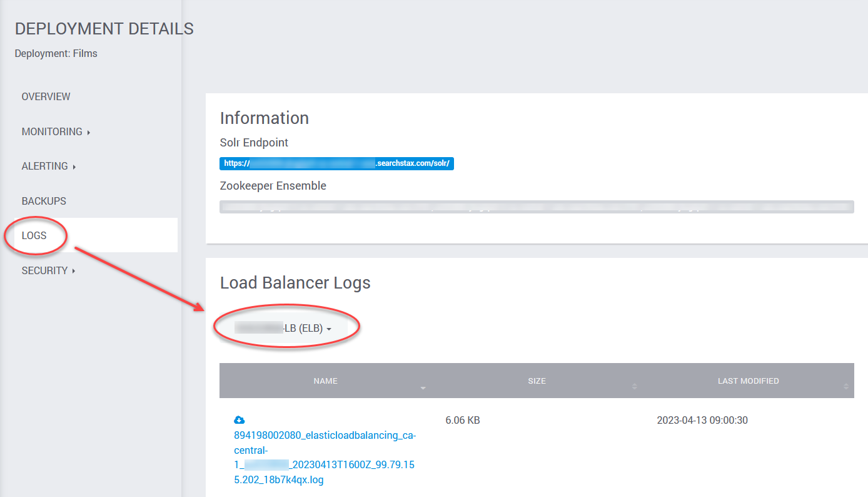Viewport: 868px width, 497px height.
Task: Click the ALERTING sidebar item
Action: click(x=44, y=166)
